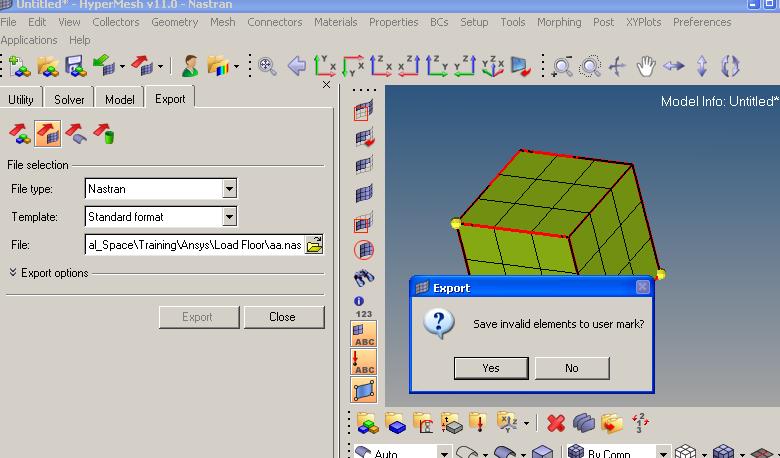The height and width of the screenshot is (458, 780).
Task: Open dropdown arrow beside Import icon
Action: click(x=122, y=66)
